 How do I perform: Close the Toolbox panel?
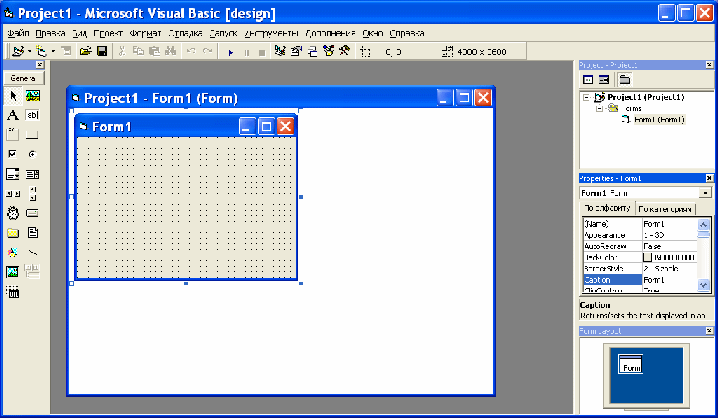[40, 65]
